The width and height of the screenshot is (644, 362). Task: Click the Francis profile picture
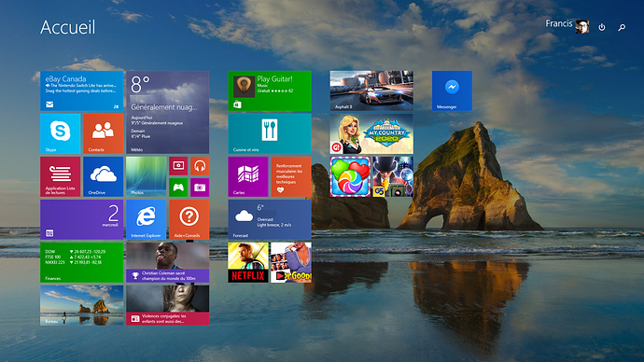[x=582, y=27]
